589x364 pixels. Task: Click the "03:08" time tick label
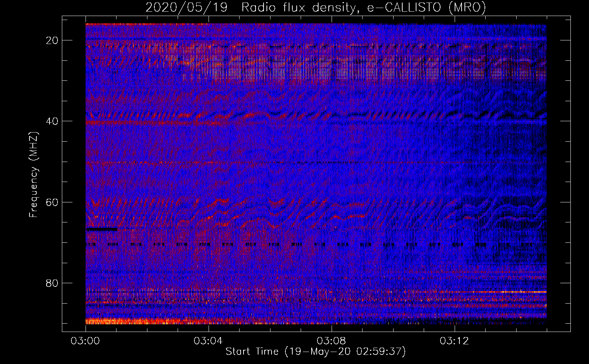pyautogui.click(x=331, y=341)
